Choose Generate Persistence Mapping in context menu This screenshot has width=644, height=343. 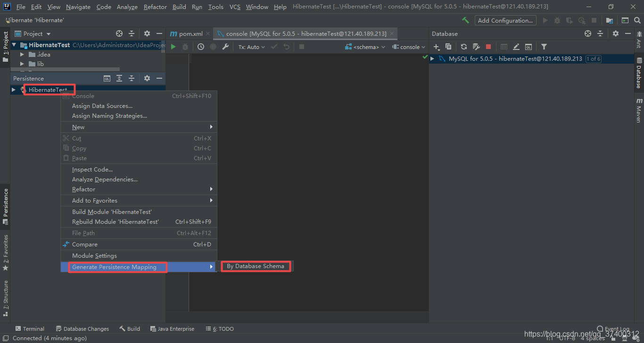(139, 267)
